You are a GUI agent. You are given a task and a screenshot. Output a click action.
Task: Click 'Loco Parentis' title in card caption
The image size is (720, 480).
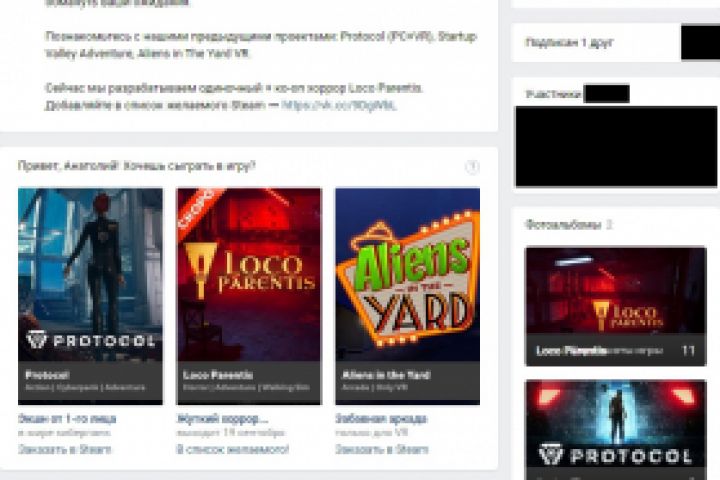click(x=218, y=375)
